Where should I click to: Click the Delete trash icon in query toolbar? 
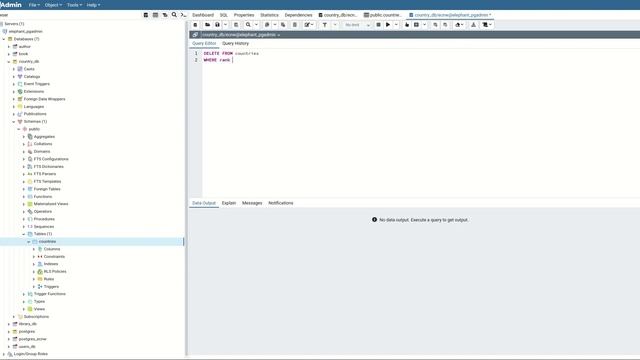point(295,25)
